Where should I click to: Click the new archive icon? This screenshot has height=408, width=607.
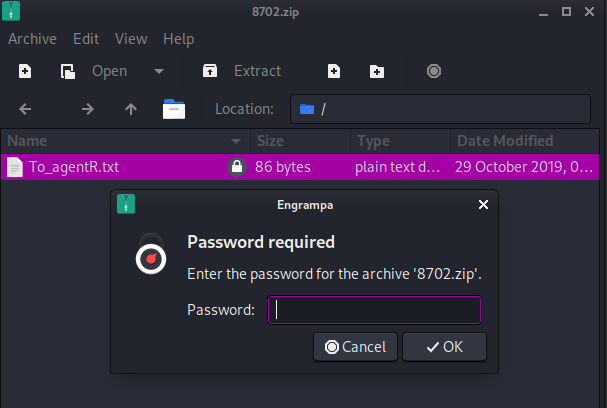(25, 72)
